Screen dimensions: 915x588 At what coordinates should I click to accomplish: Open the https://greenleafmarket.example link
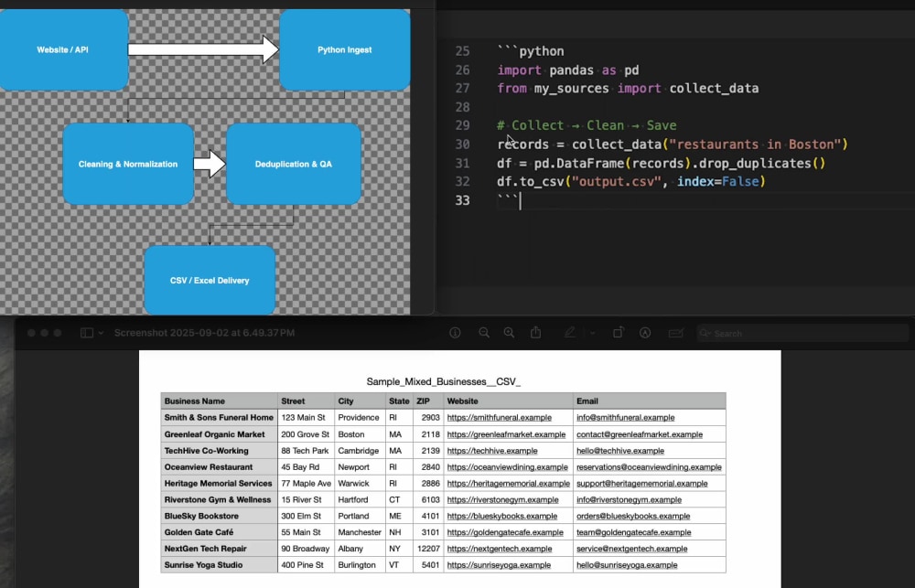click(506, 434)
